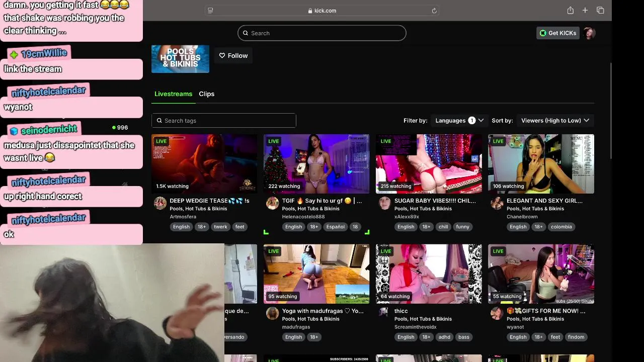Select the twerk tag under Artmosfera
The image size is (644, 362).
click(220, 227)
